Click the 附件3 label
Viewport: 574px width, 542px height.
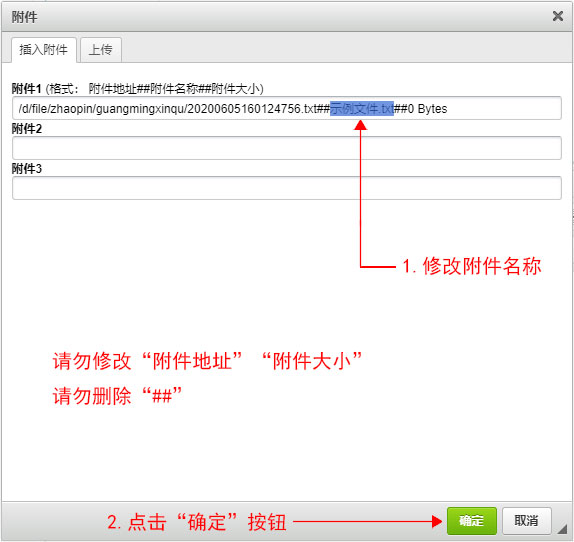[27, 169]
